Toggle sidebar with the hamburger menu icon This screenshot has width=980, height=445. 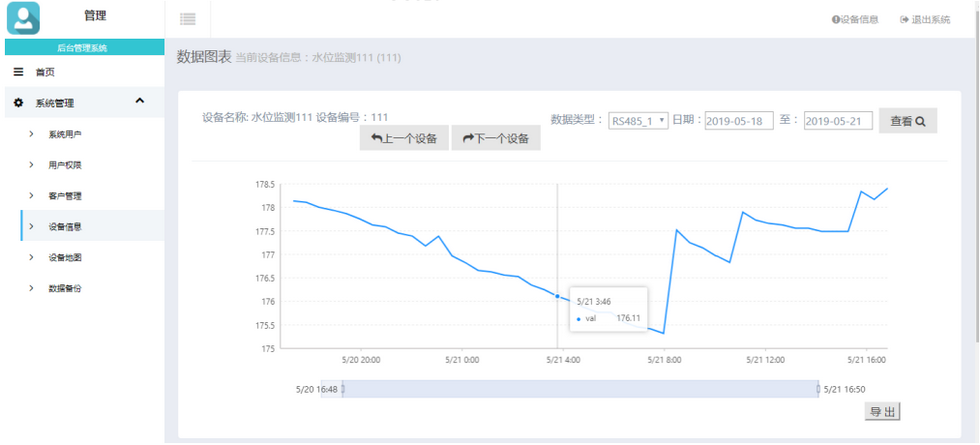pyautogui.click(x=188, y=19)
